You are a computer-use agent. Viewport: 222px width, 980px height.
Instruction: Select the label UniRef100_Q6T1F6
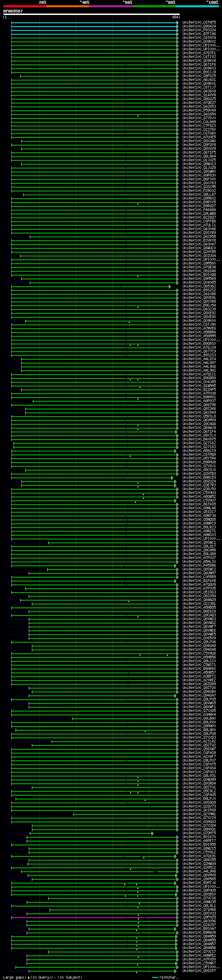click(199, 64)
